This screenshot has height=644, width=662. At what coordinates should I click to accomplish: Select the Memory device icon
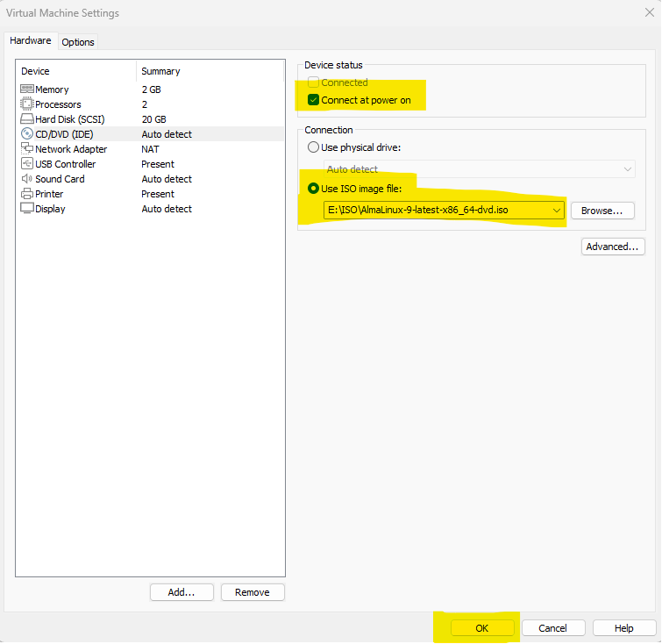pos(27,89)
